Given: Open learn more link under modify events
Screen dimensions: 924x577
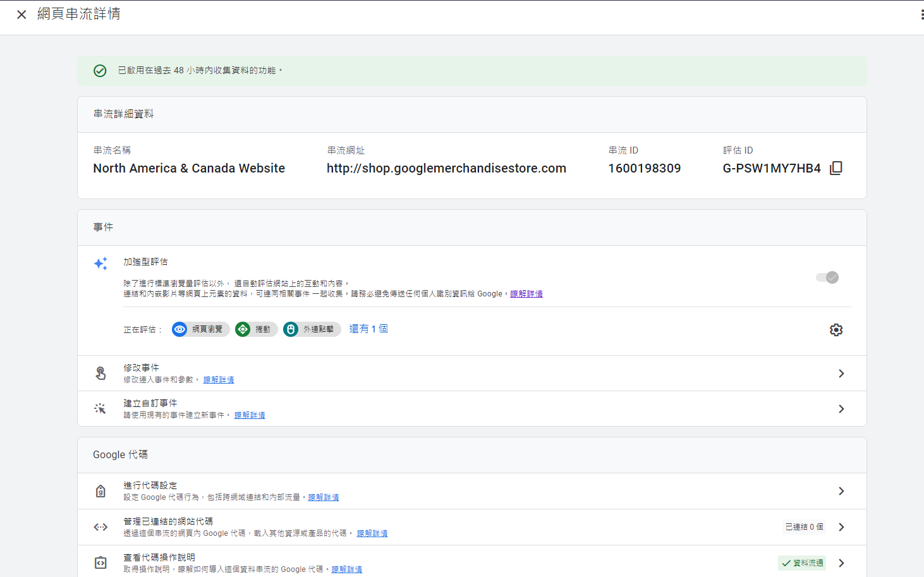Looking at the screenshot, I should pos(219,380).
